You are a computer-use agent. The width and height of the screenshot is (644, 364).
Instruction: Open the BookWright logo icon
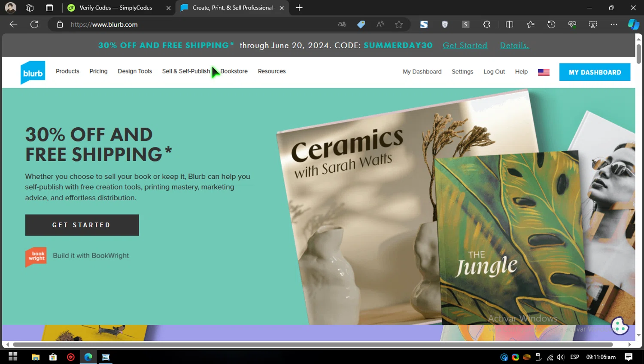(x=36, y=257)
